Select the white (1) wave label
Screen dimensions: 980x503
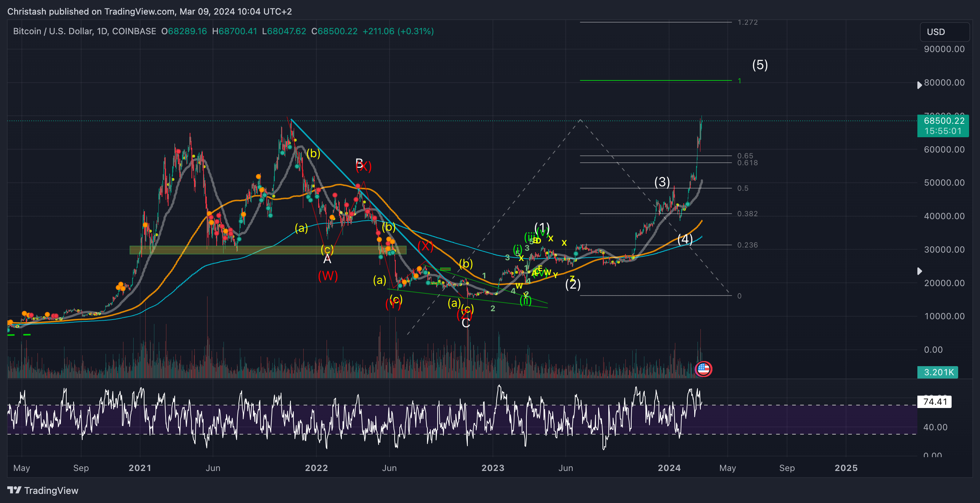pos(542,227)
